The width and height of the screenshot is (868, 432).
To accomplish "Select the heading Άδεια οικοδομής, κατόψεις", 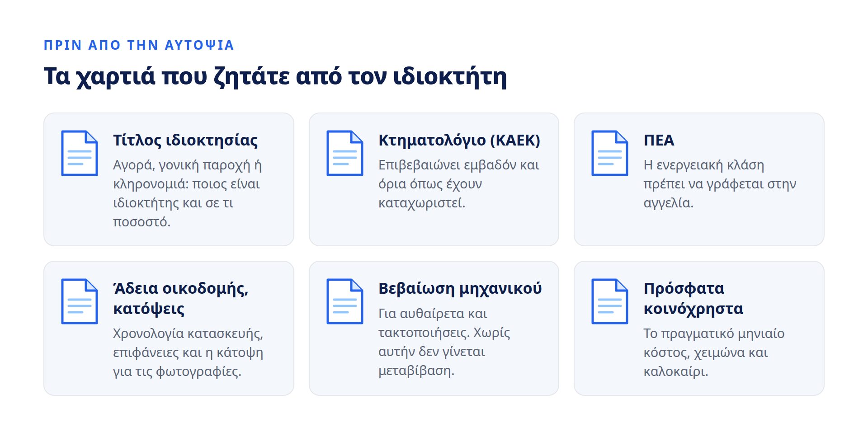I will (181, 298).
